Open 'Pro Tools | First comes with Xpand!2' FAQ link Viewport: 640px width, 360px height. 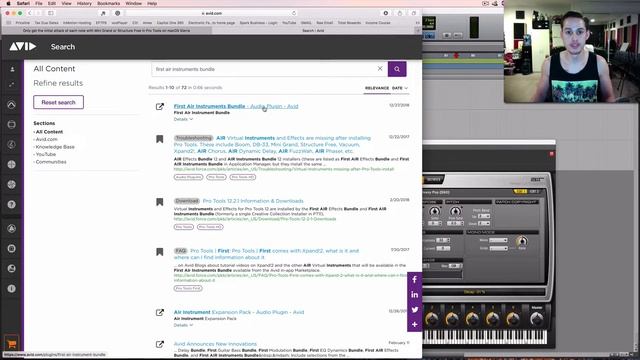267,254
